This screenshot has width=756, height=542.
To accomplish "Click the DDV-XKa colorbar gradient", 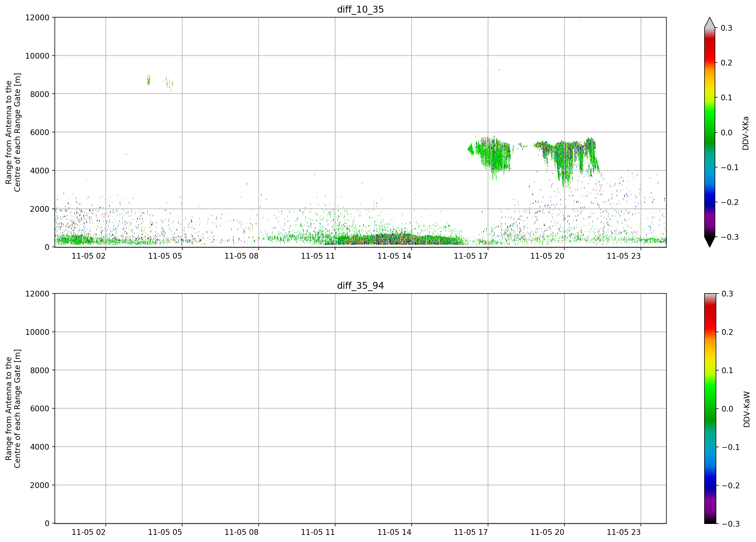I will click(710, 132).
